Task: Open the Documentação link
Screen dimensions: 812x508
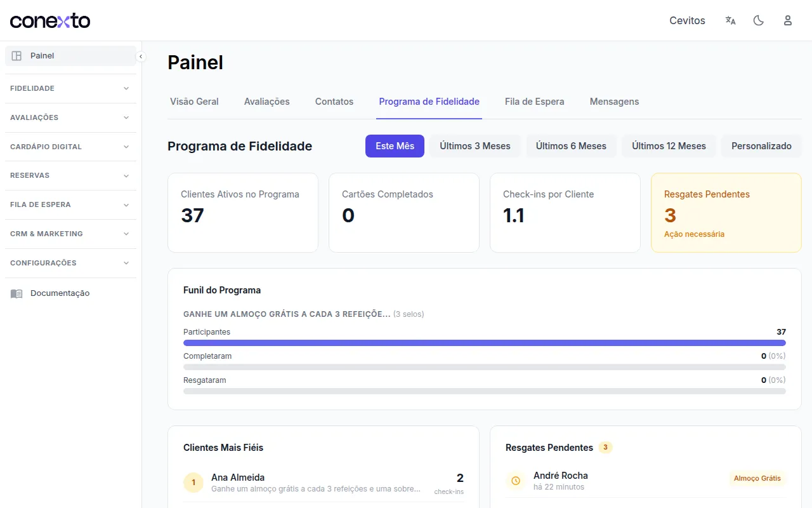Action: 70,293
